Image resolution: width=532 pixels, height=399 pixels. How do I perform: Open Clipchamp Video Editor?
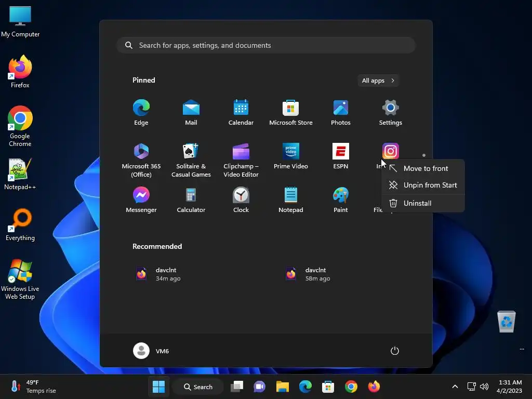241,160
